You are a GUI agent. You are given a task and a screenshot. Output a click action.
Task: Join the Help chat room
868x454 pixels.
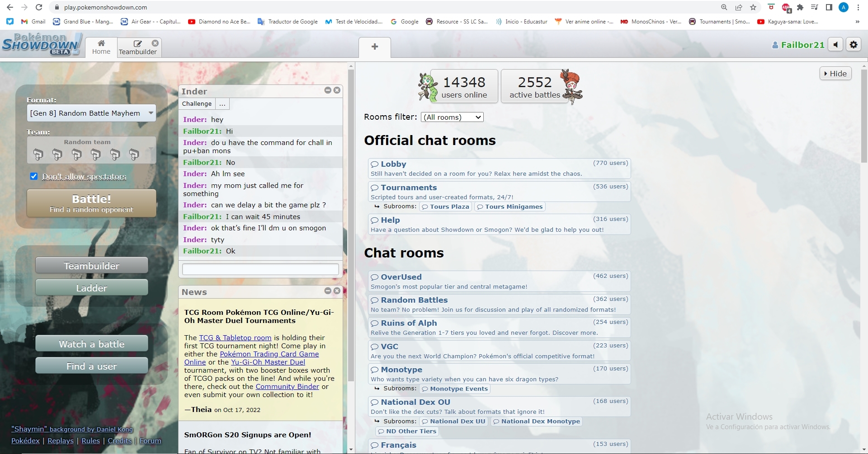[x=499, y=225]
